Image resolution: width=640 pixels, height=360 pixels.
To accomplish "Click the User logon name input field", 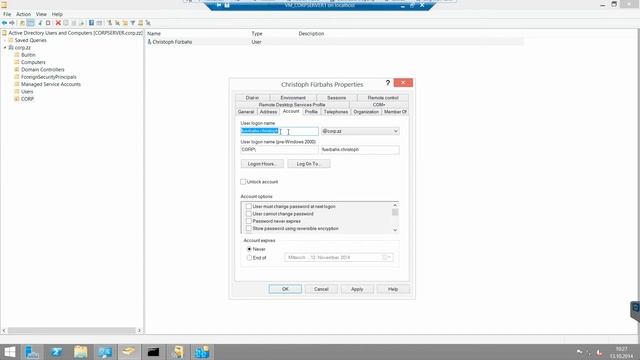I will pos(280,131).
